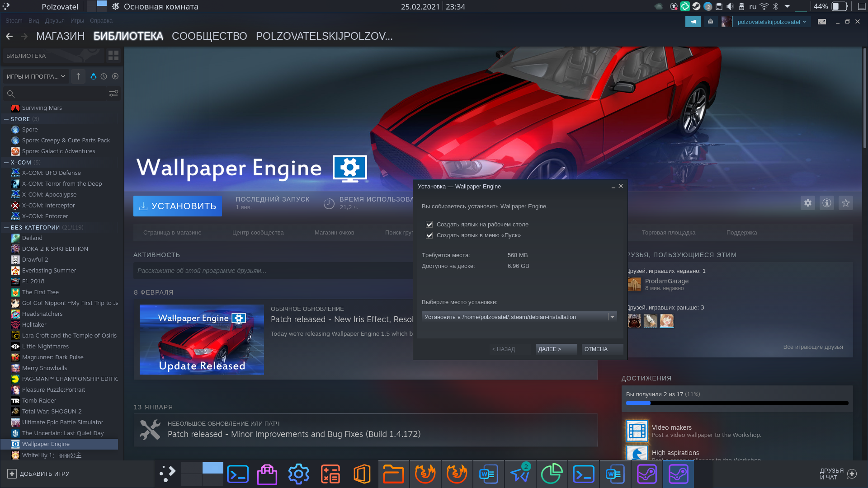The width and height of the screenshot is (868, 488).
Task: Open Центр сообщества link
Action: [x=258, y=233]
